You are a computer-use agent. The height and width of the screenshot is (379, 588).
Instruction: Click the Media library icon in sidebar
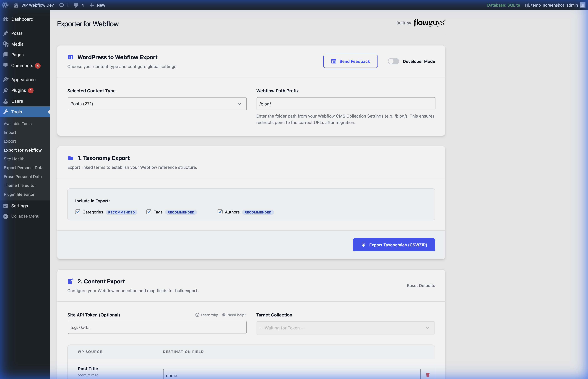click(x=6, y=44)
